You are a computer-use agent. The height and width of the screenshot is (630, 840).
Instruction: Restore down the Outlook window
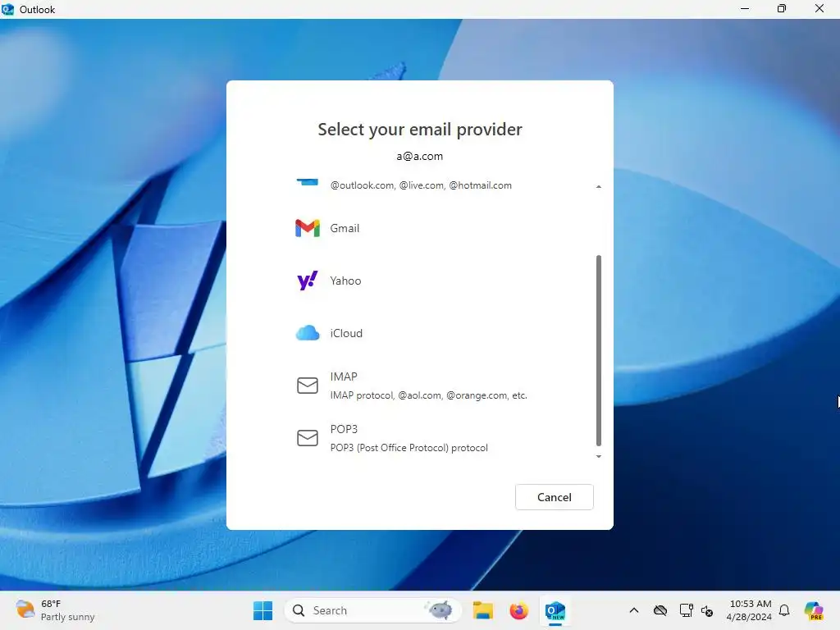click(782, 8)
